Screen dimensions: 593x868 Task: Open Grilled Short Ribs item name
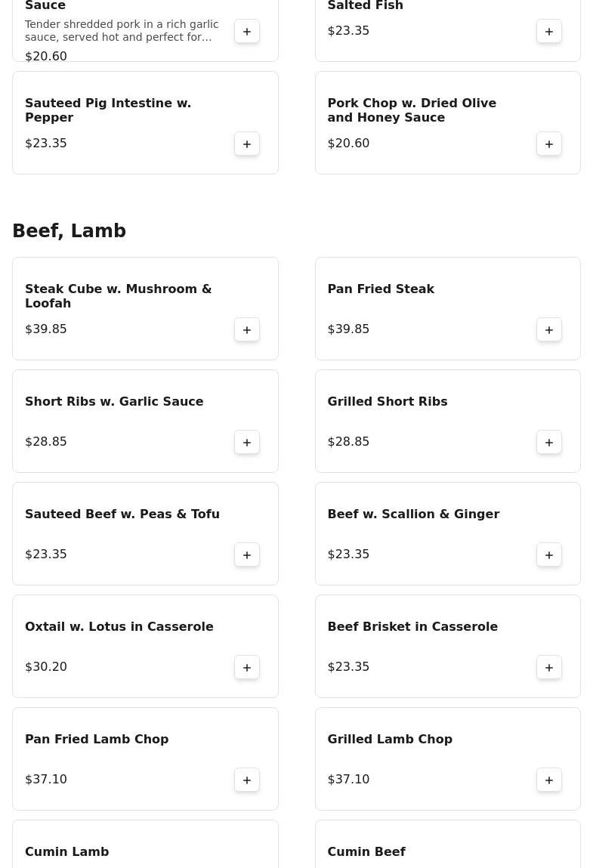[387, 401]
